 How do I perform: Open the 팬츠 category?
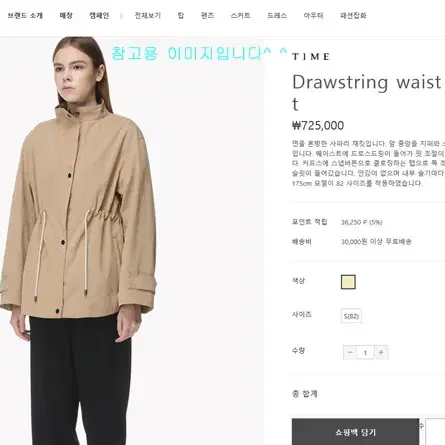tap(207, 16)
